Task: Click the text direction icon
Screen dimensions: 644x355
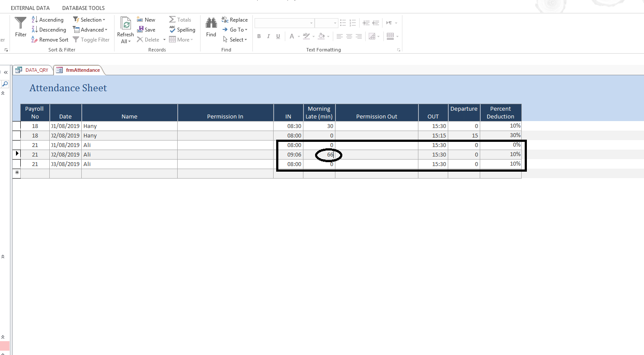Action: pos(389,23)
